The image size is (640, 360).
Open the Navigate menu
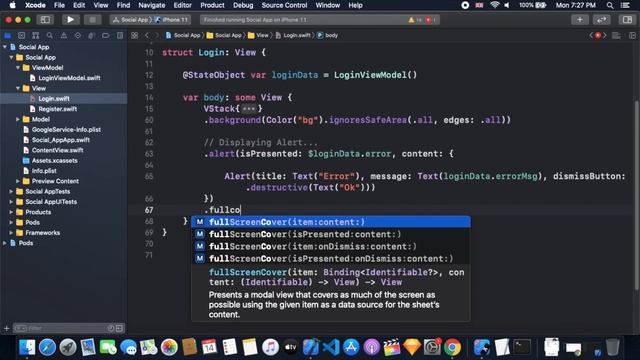tap(151, 5)
